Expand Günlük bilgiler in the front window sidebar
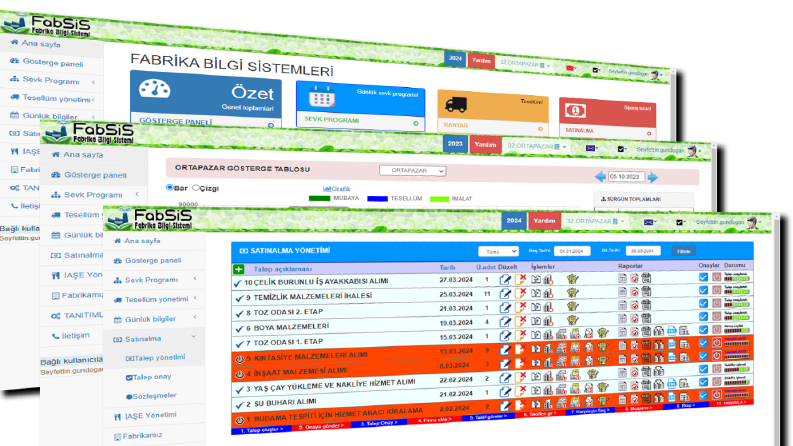 click(x=154, y=319)
